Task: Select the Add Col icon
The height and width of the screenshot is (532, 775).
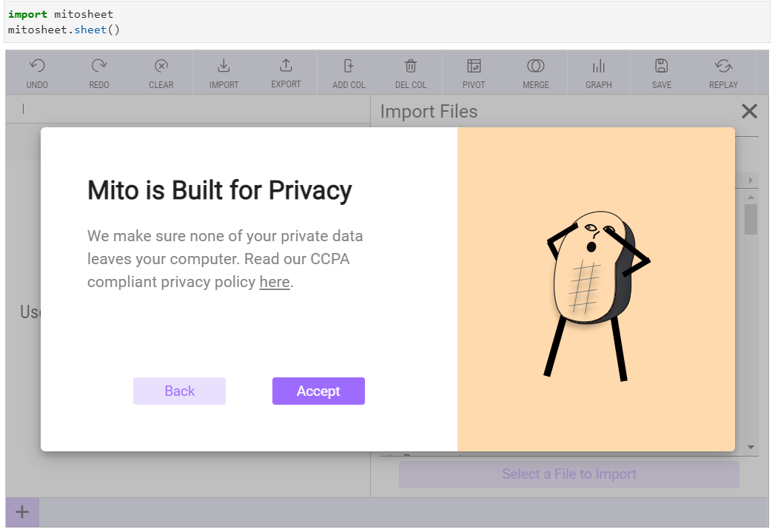Action: [x=349, y=67]
